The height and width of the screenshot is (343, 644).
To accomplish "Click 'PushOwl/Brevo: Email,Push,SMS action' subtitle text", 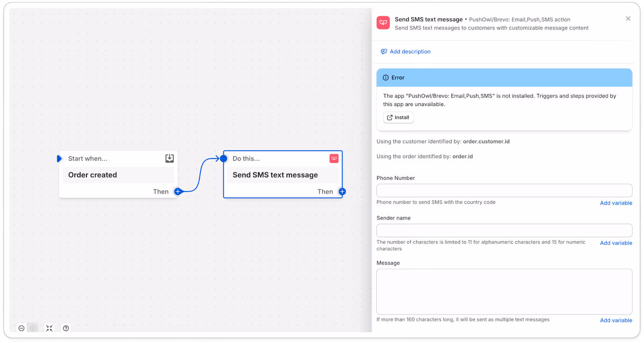I will (520, 19).
